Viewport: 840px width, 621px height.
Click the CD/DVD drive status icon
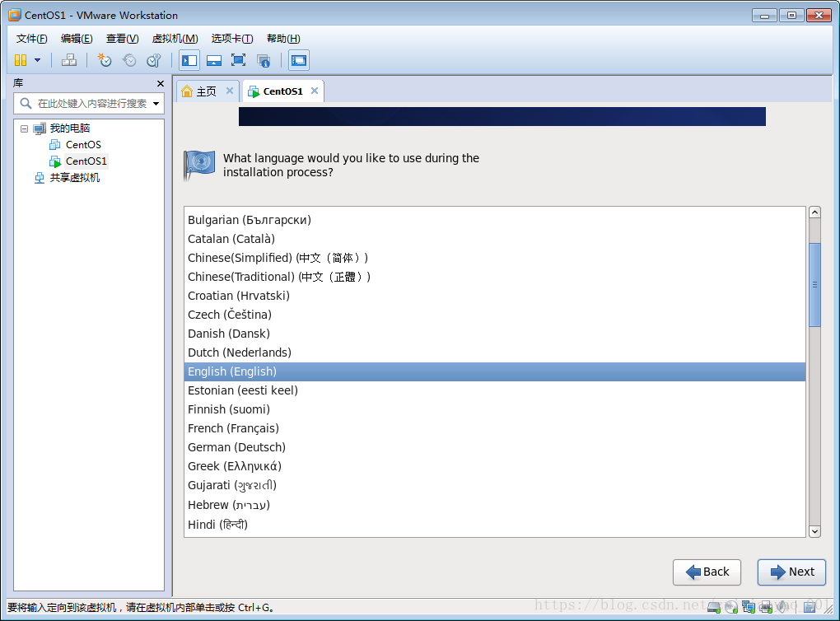pos(731,607)
